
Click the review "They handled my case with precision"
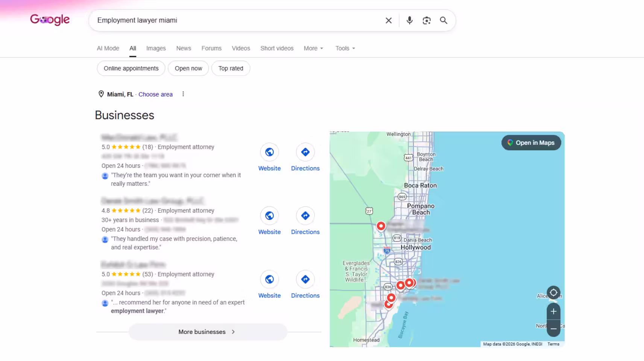(x=174, y=243)
